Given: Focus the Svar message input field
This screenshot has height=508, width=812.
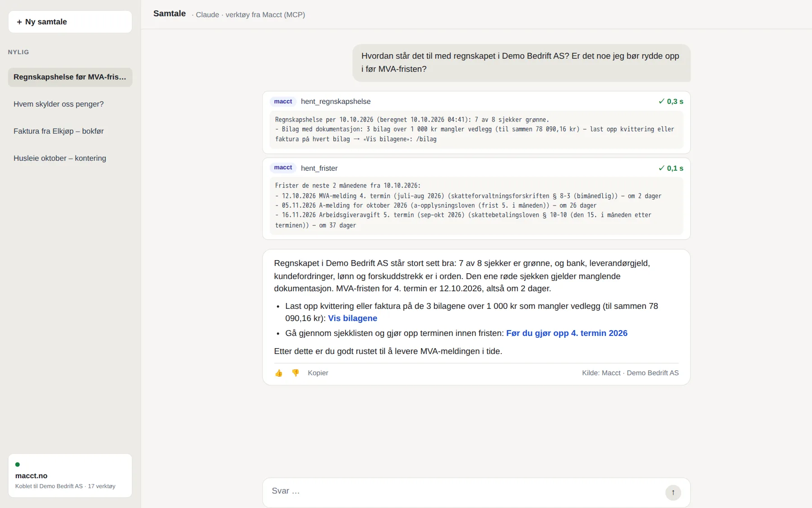Looking at the screenshot, I should 465,491.
